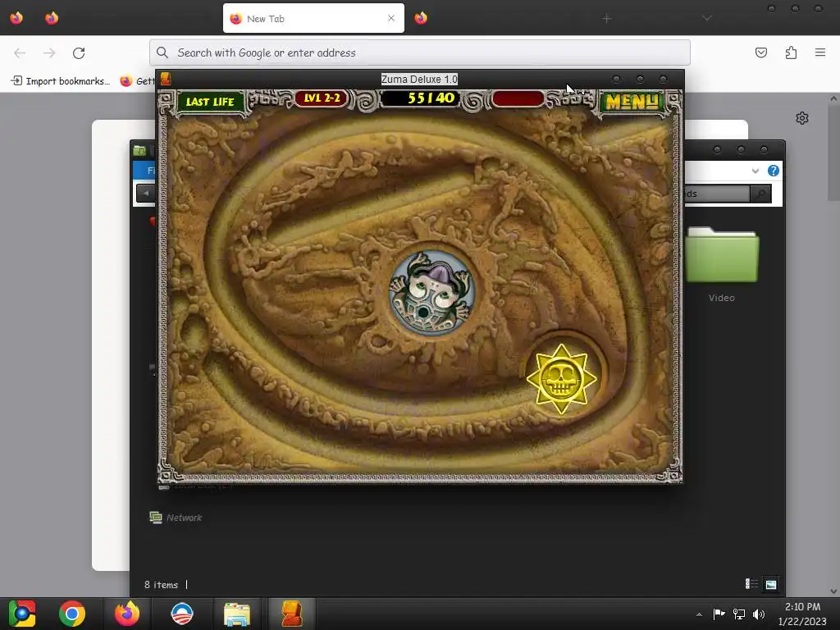Click the search magnifier in address bar

point(162,52)
